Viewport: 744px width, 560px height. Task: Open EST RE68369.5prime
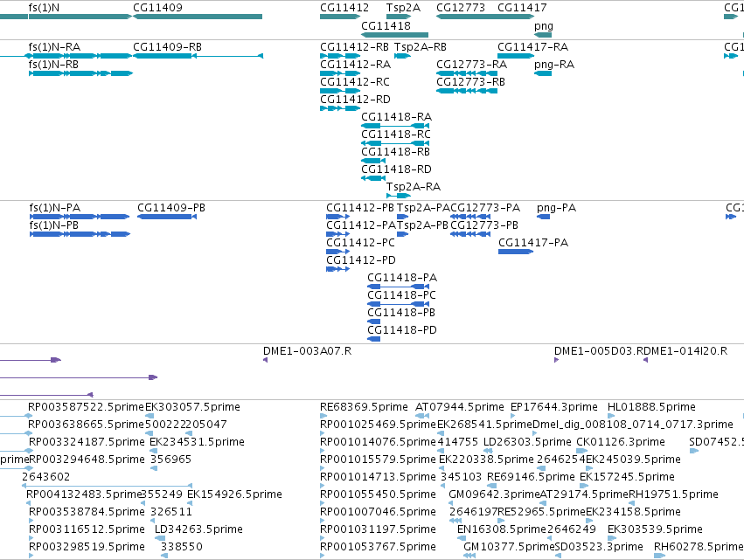pyautogui.click(x=364, y=407)
